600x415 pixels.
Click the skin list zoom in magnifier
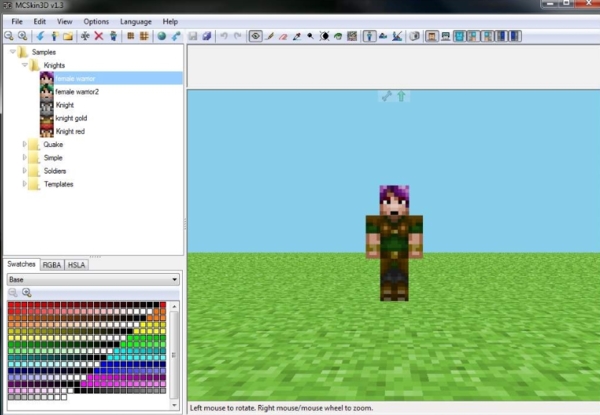(23, 36)
